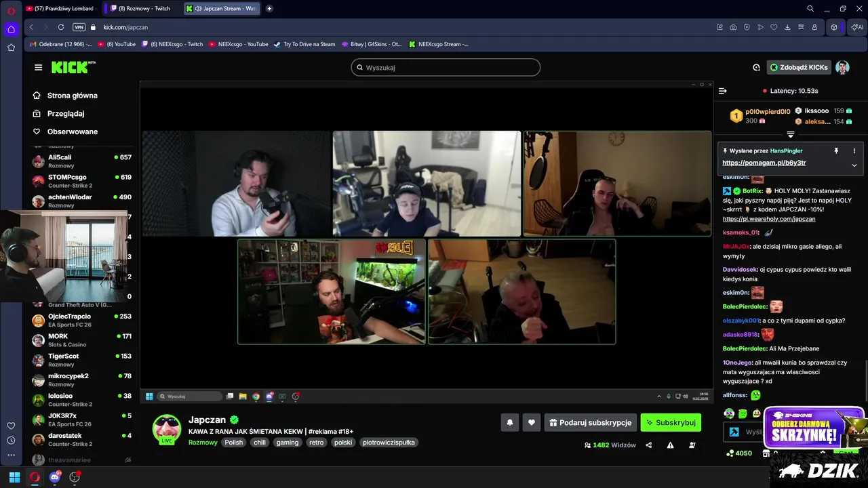868x488 pixels.
Task: Open Opera sidebar bookmarks star
Action: [x=11, y=47]
